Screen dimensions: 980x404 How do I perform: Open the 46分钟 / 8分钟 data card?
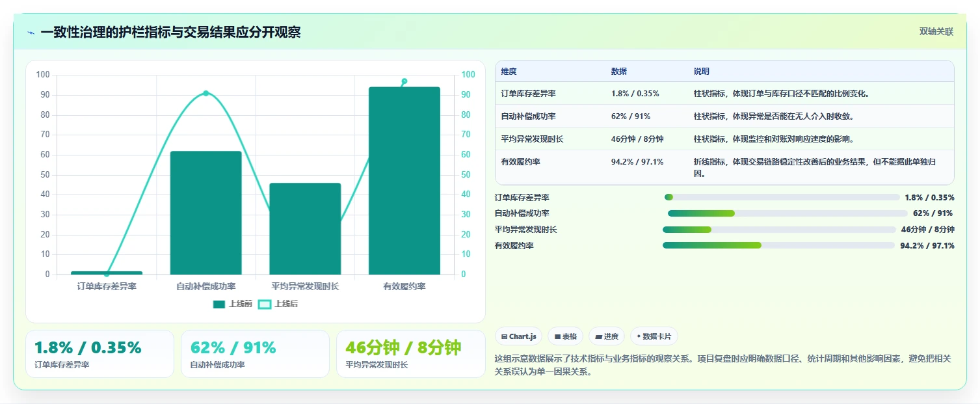(x=411, y=354)
